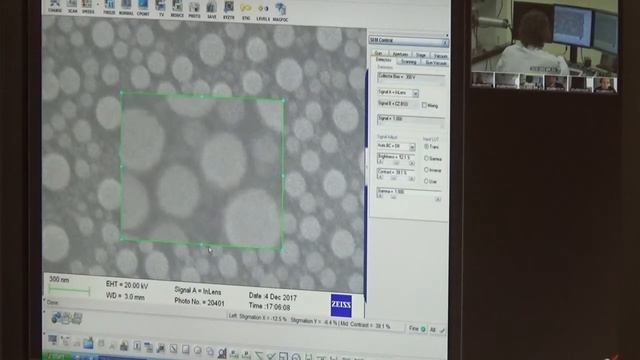Open the Stage tab
The width and height of the screenshot is (640, 360).
point(421,55)
